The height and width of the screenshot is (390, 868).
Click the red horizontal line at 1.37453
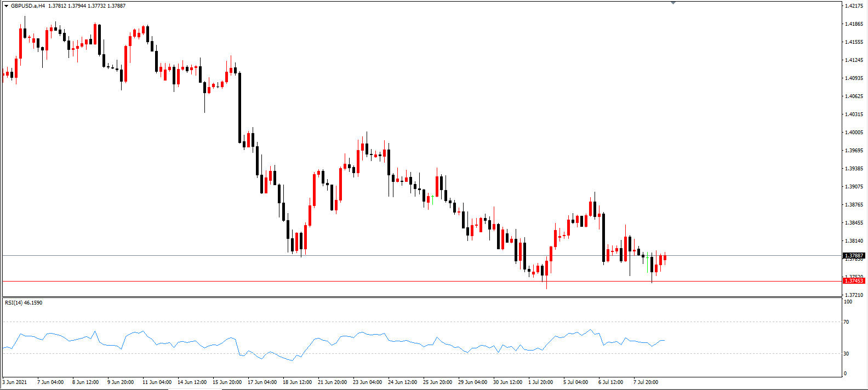(421, 282)
